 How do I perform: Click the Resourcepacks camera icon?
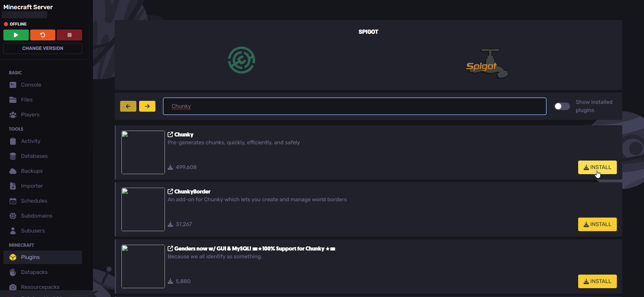(13, 287)
